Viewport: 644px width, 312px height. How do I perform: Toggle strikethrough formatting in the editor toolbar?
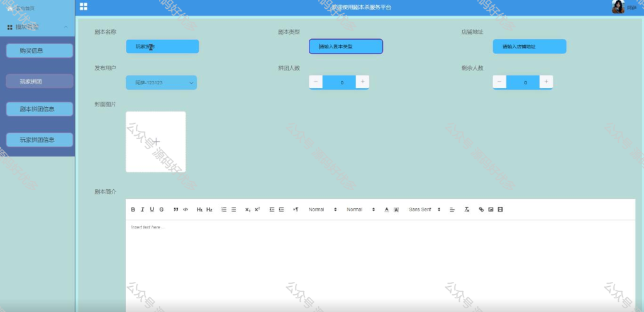pos(162,209)
